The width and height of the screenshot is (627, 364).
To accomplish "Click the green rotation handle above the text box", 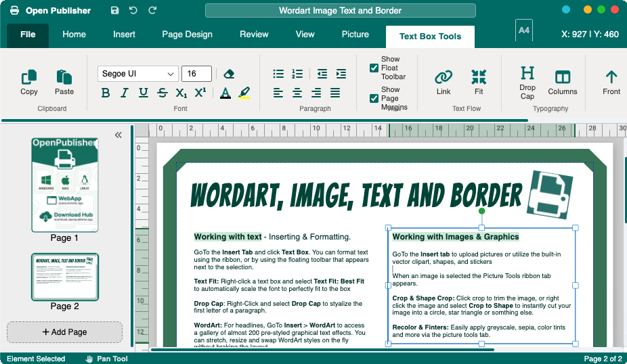I will (481, 210).
